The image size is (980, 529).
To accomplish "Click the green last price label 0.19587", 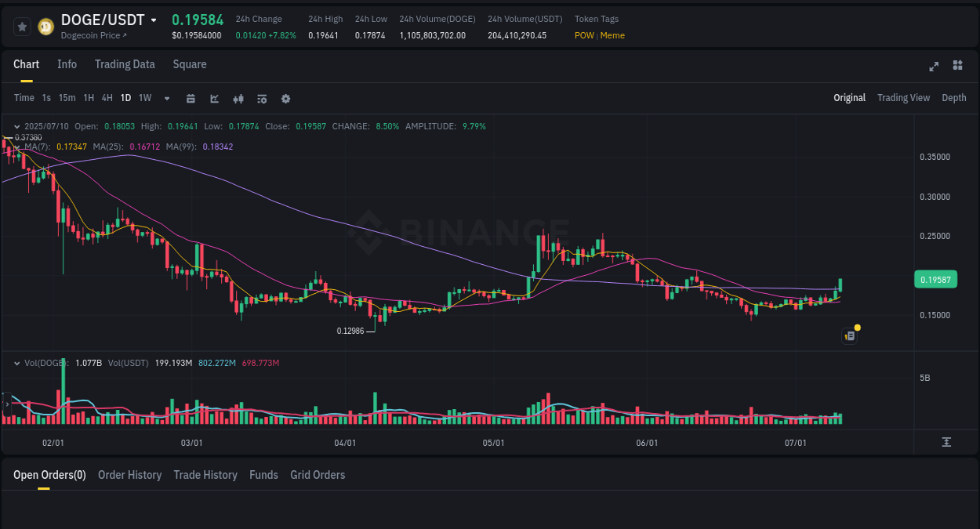I will (935, 279).
